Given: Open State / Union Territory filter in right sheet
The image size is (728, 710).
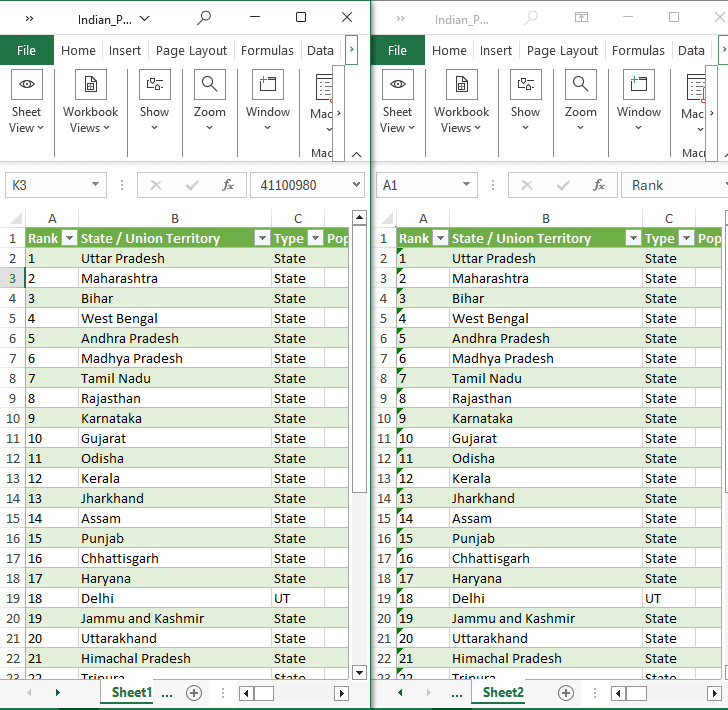Looking at the screenshot, I should pos(632,238).
